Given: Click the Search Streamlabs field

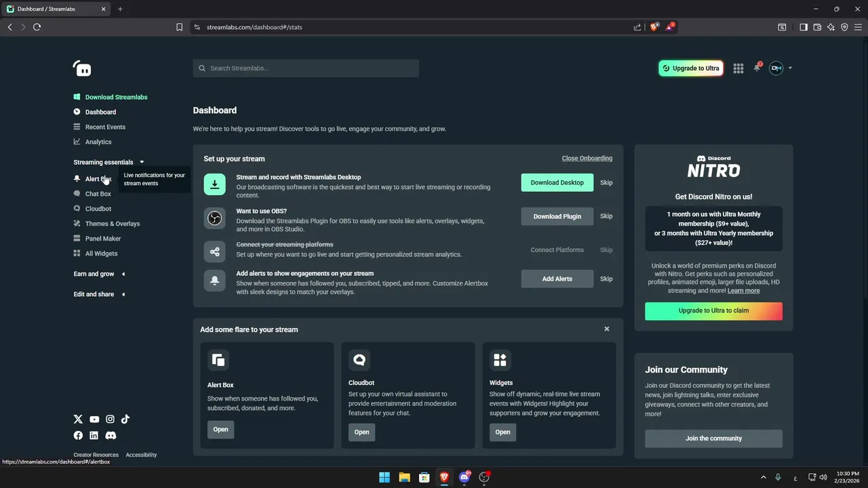Looking at the screenshot, I should click(x=306, y=68).
